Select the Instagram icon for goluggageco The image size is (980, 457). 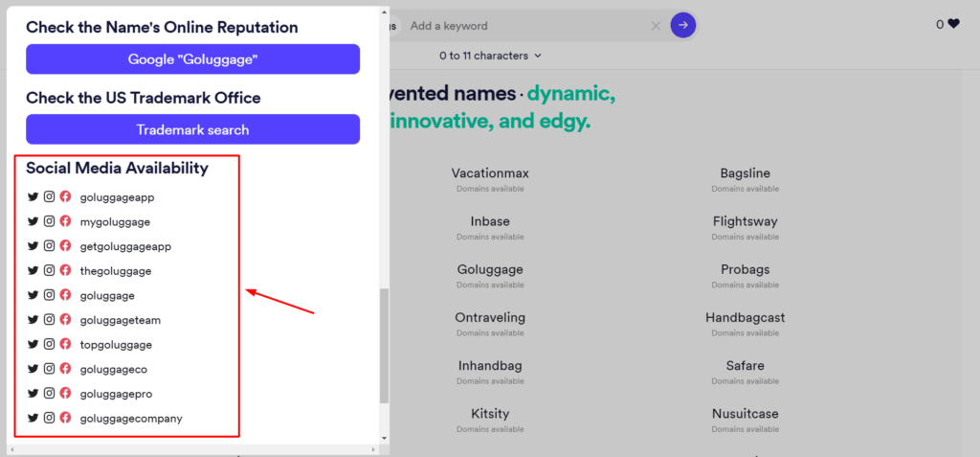click(49, 369)
